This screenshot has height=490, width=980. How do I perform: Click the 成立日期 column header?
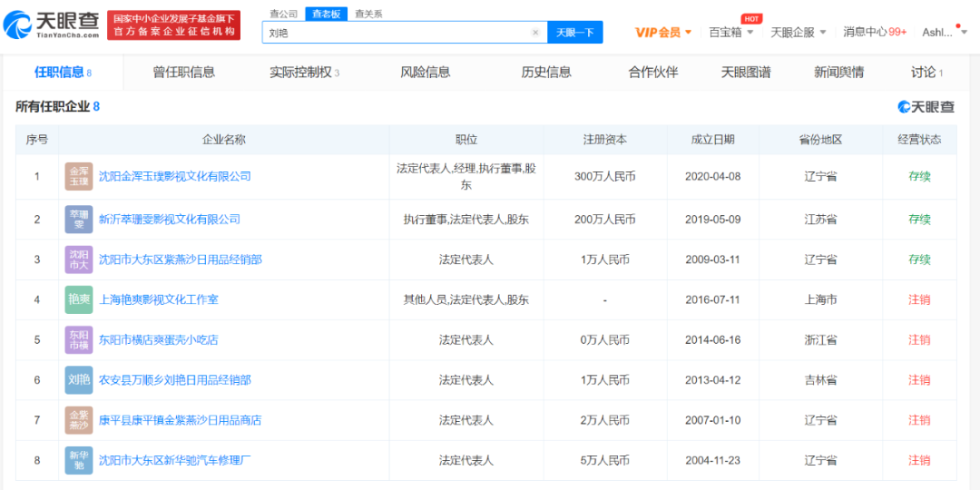[713, 140]
